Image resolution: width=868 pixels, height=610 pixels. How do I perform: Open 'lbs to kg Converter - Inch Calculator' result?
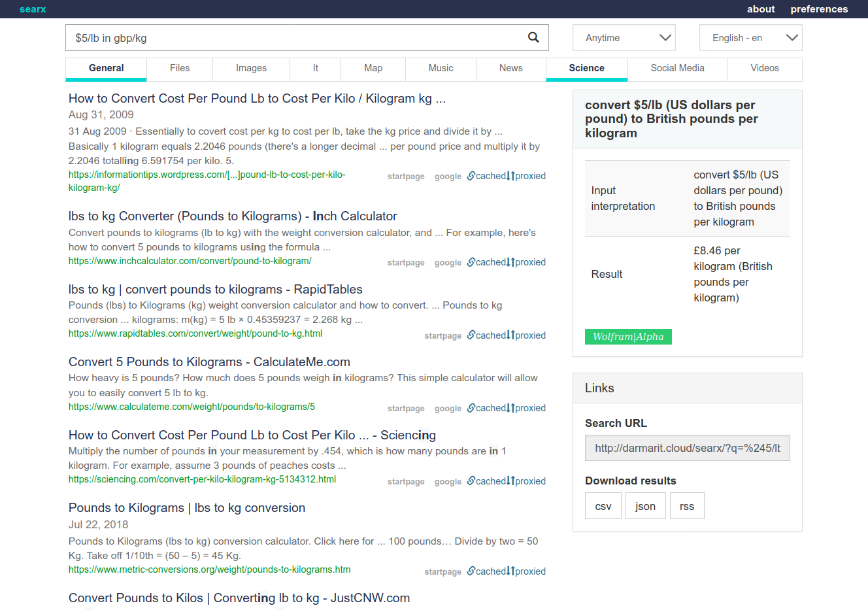pos(233,216)
